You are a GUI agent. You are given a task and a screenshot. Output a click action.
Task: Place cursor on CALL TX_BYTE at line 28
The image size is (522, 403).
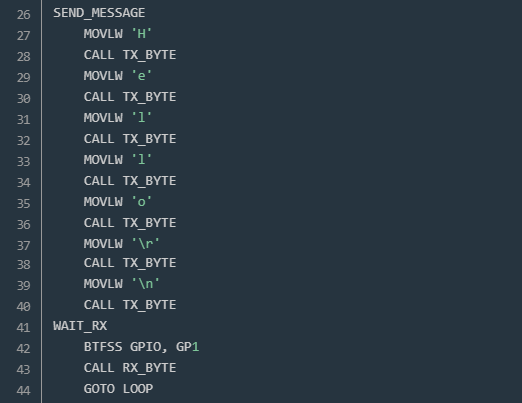130,55
